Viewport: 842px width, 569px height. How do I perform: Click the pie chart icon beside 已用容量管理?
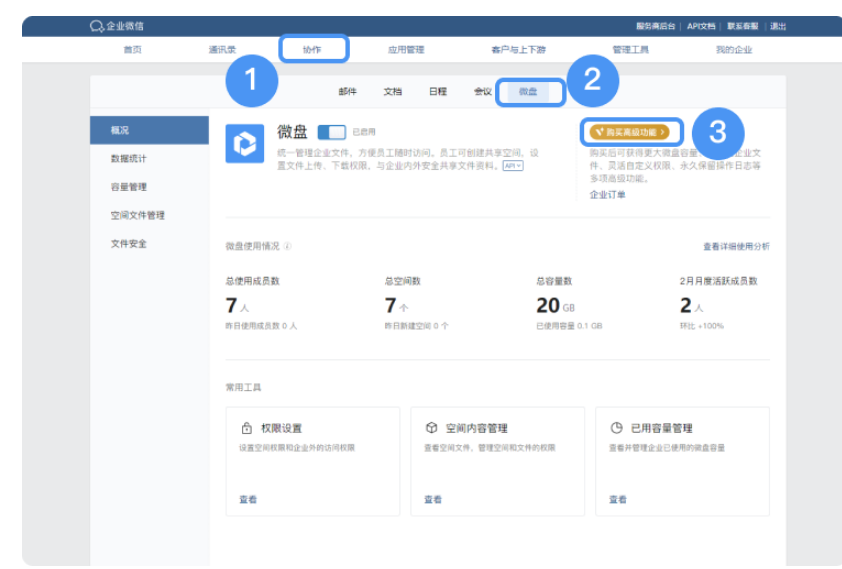pyautogui.click(x=616, y=428)
